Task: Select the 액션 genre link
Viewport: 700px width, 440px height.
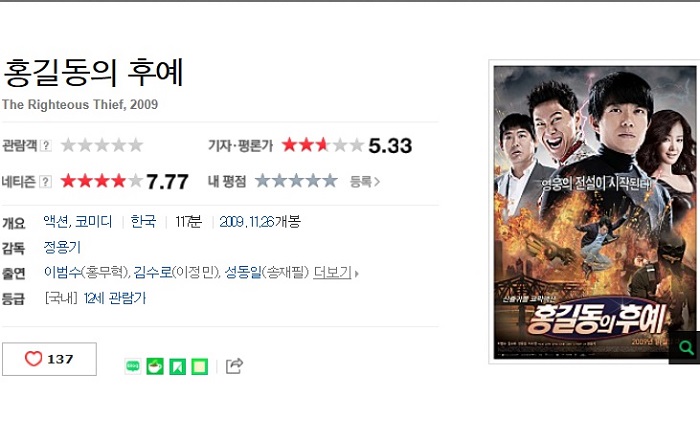Action: pyautogui.click(x=56, y=221)
